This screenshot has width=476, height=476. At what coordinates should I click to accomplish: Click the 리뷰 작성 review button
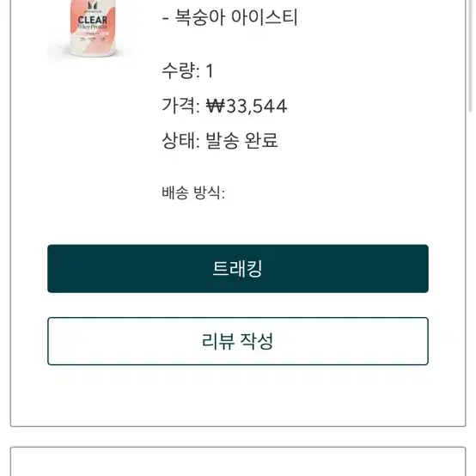pyautogui.click(x=238, y=341)
